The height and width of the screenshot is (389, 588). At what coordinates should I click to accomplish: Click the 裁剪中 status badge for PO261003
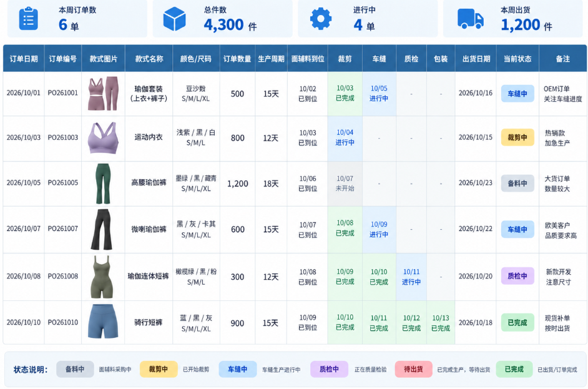[x=517, y=137]
